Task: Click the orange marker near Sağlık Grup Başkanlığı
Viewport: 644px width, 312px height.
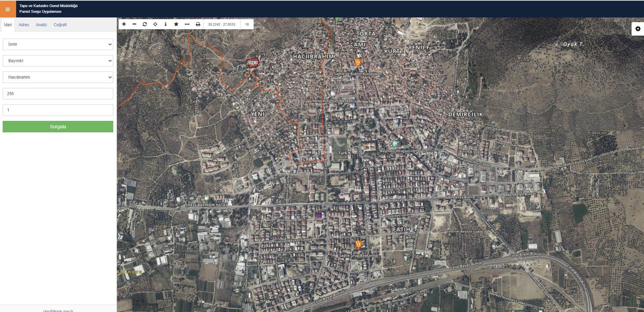Action: click(x=358, y=244)
